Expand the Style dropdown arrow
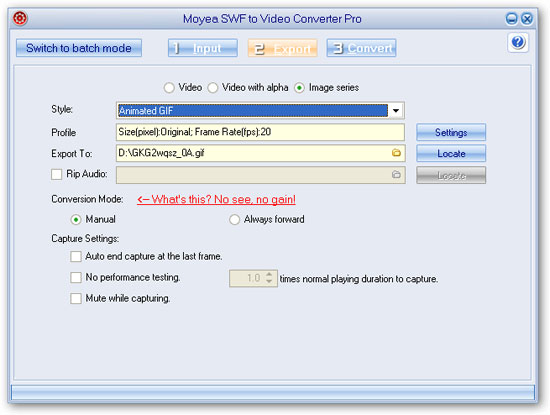Viewport: 550px width, 415px height. (396, 111)
